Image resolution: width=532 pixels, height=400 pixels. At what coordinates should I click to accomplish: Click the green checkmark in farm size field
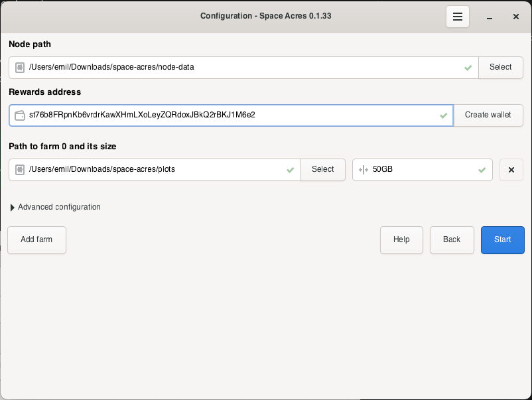[482, 169]
